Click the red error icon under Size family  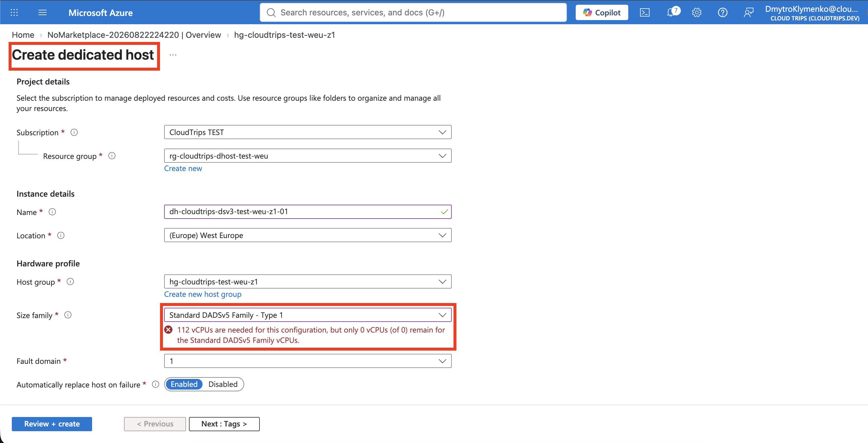[169, 330]
